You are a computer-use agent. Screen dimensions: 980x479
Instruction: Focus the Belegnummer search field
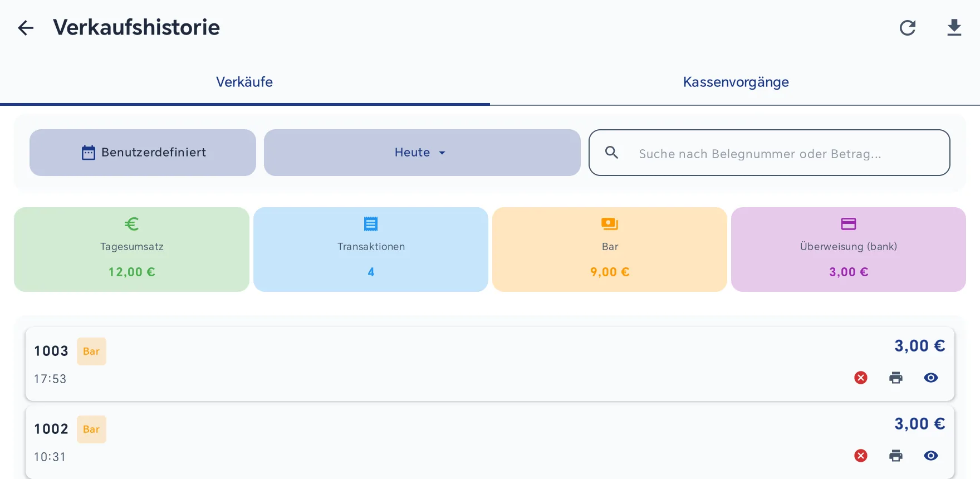770,153
